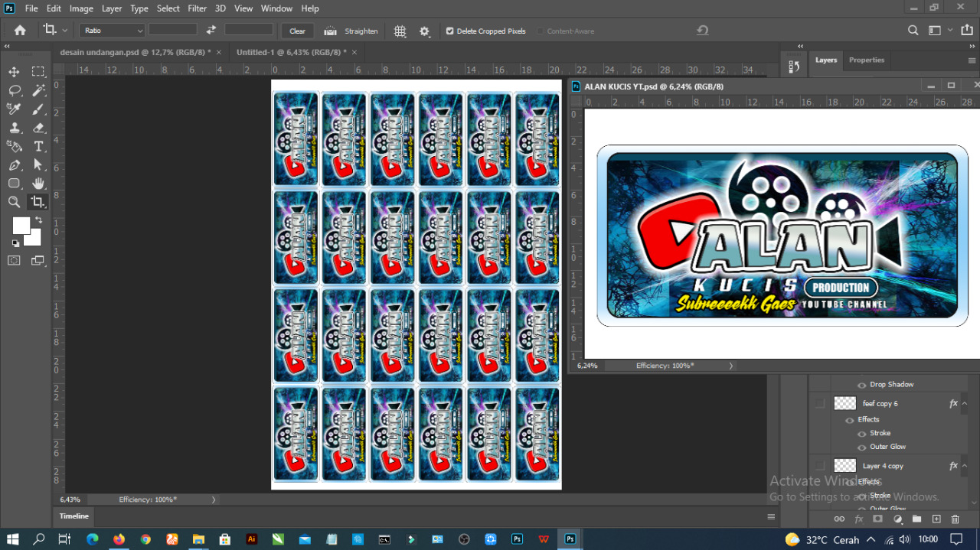This screenshot has height=550, width=980.
Task: Click the Straighten tool icon
Action: [331, 31]
